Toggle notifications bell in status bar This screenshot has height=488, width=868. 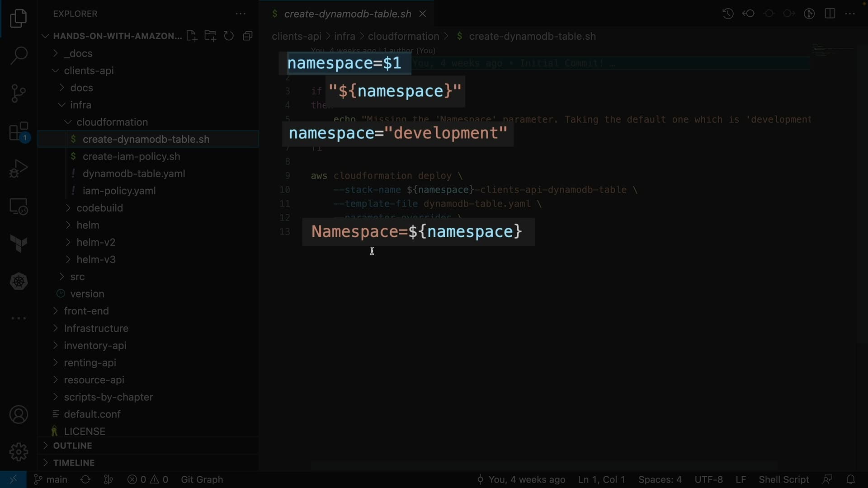(850, 479)
